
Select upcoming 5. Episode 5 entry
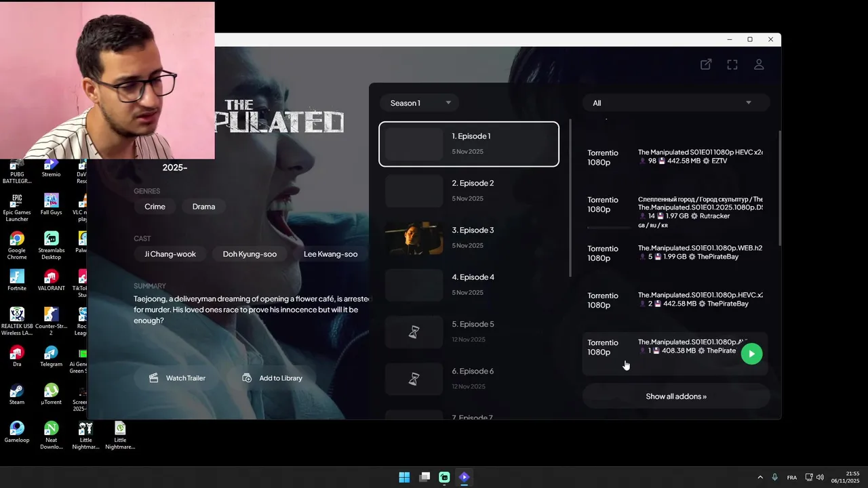469,332
